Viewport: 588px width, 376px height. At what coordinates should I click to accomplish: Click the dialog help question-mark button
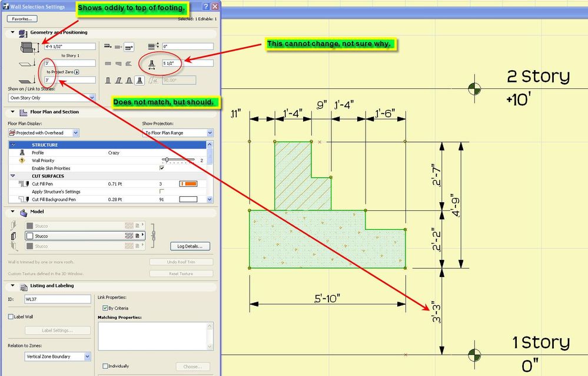pyautogui.click(x=206, y=6)
